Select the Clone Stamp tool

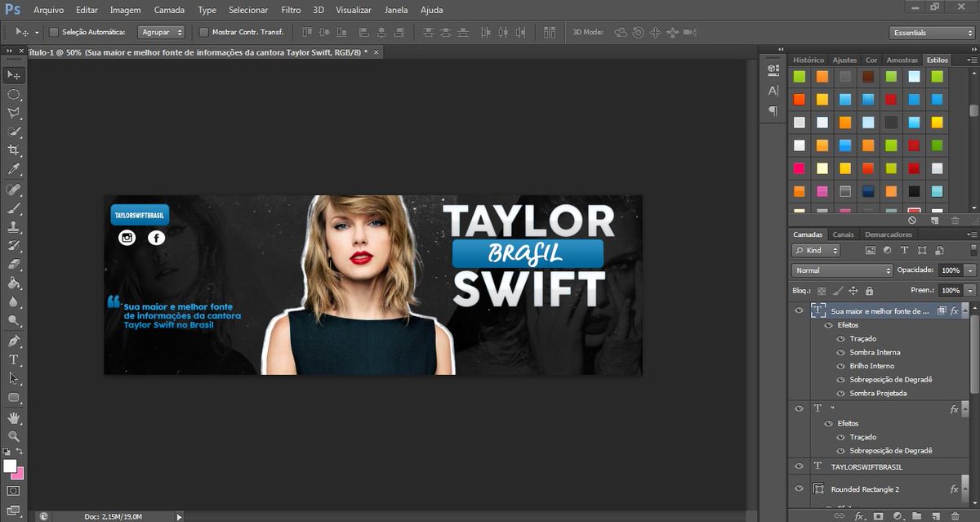point(14,227)
